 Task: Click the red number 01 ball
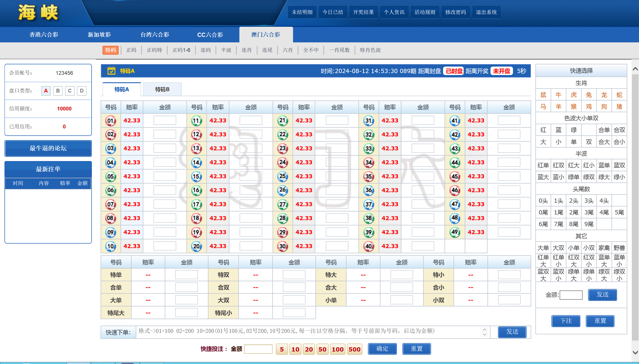[x=110, y=121]
